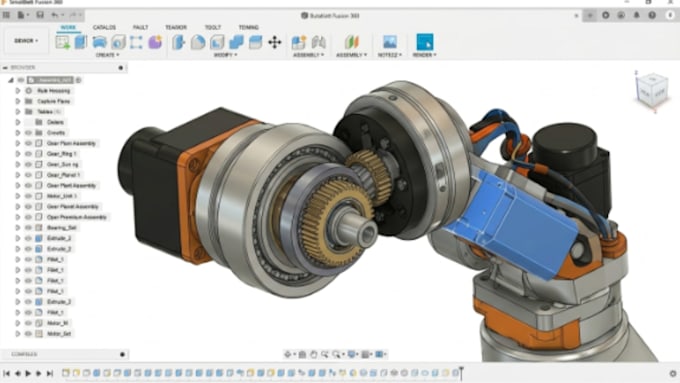The image size is (680, 383).
Task: Collapse the BROWSER panel header
Action: 5,68
